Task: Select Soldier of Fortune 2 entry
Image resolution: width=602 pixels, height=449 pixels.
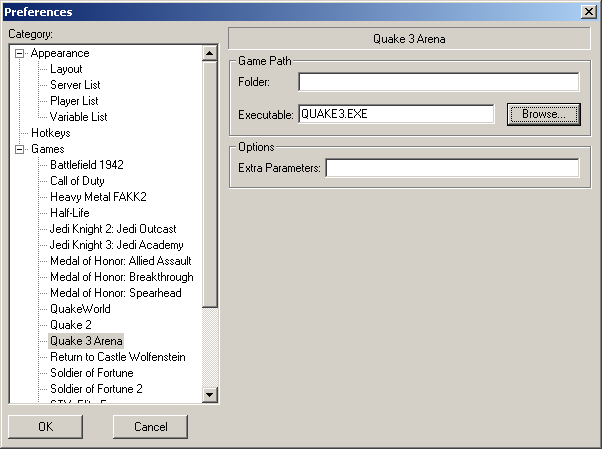Action: (96, 389)
